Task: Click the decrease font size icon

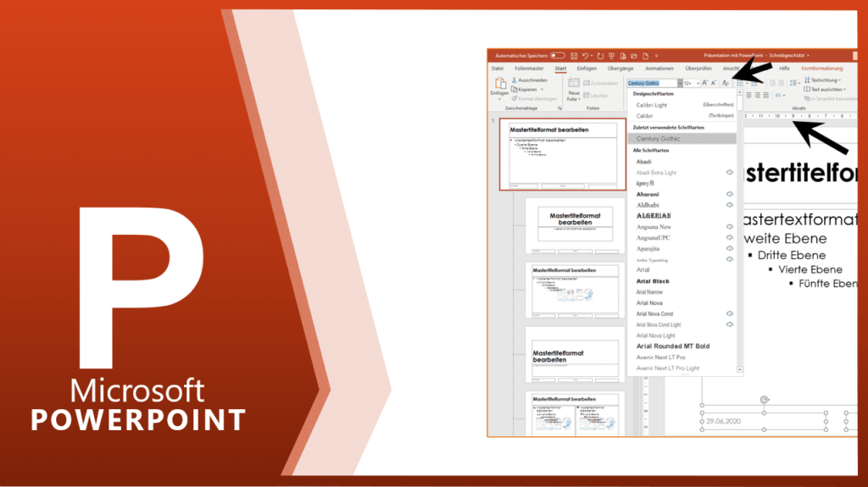Action: click(714, 82)
